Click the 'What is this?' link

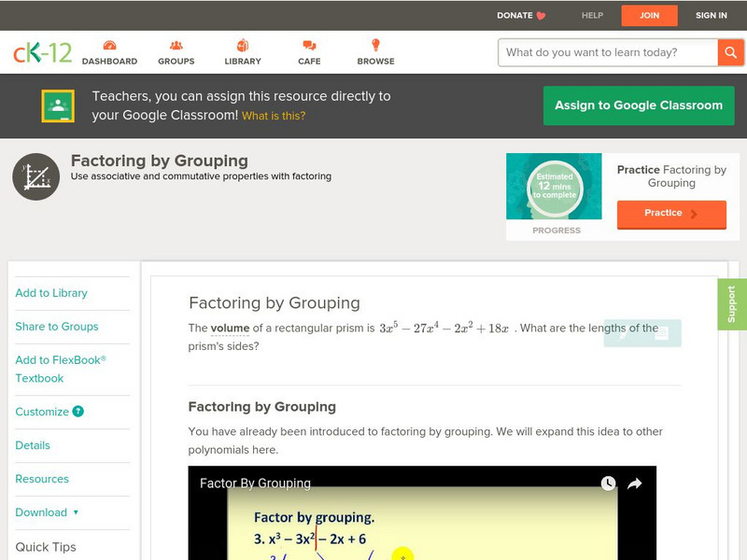point(274,116)
